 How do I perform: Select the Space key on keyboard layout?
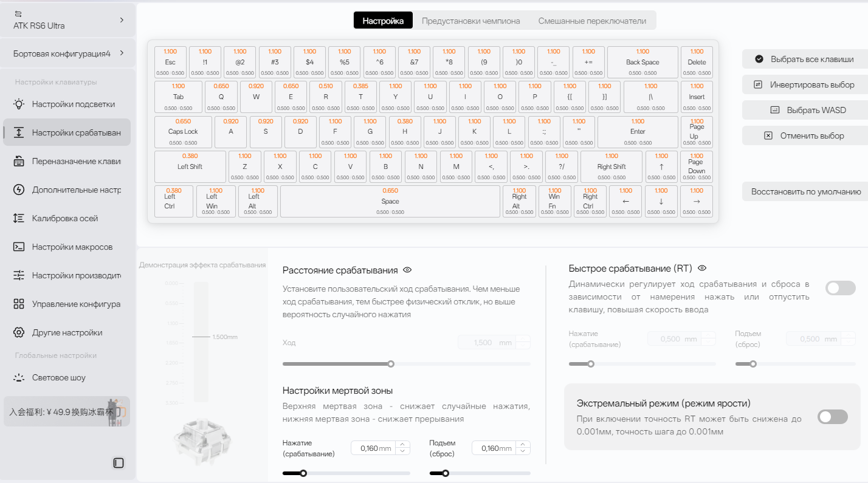(x=390, y=202)
